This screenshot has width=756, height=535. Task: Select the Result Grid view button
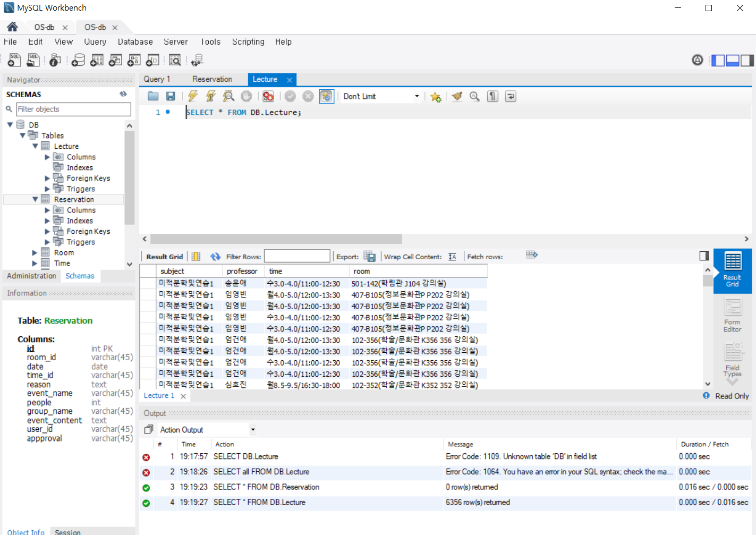(732, 270)
